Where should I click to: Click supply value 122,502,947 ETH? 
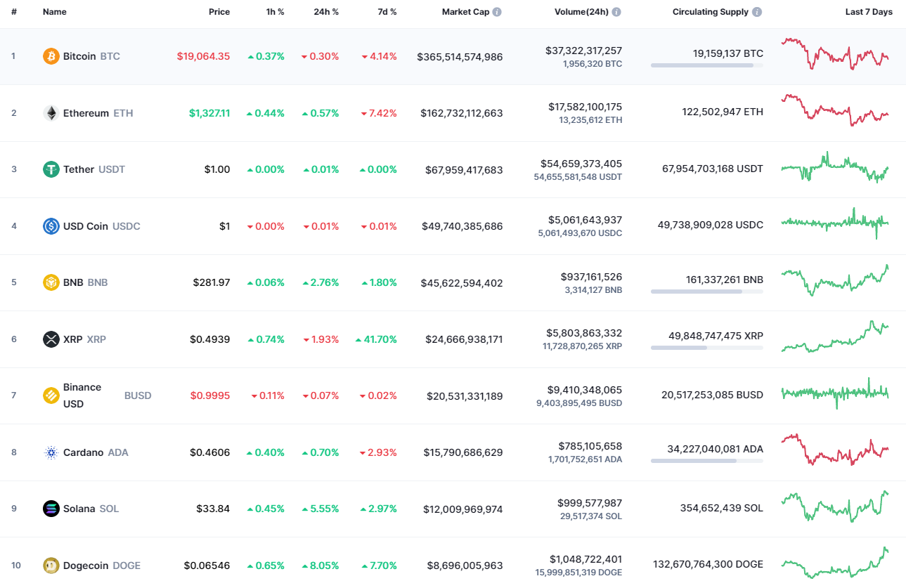[x=723, y=112]
